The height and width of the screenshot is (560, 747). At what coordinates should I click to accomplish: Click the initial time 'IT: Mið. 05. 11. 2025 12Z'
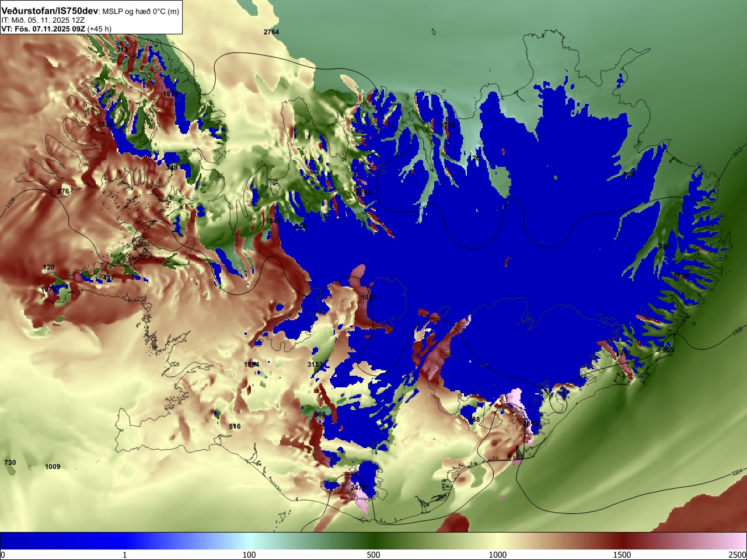[x=43, y=20]
